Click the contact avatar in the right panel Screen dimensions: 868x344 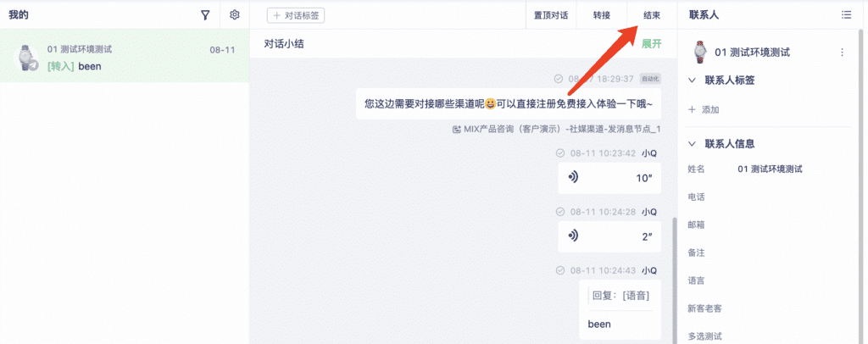pos(700,53)
